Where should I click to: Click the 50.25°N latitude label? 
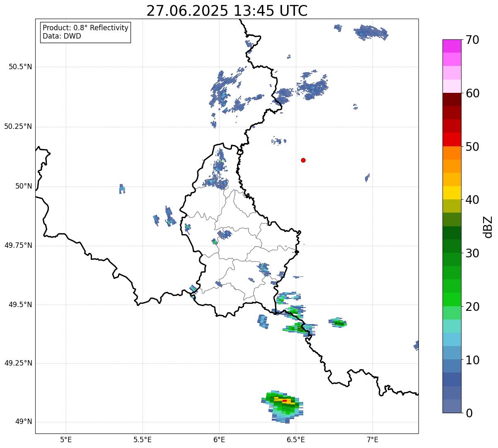tap(18, 126)
